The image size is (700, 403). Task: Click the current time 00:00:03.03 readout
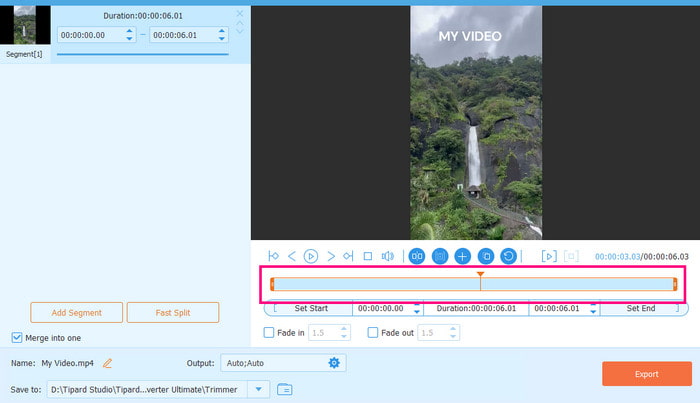tap(617, 257)
